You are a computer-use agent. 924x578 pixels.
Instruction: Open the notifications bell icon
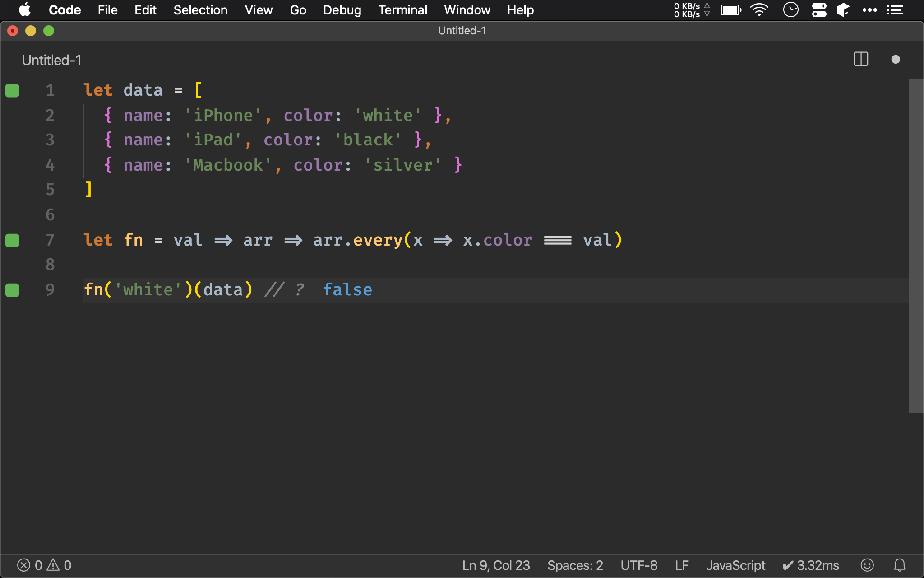click(x=900, y=565)
